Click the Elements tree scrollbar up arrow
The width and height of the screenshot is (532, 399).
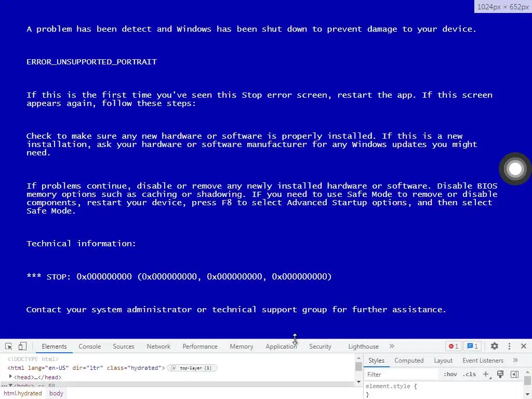click(358, 358)
